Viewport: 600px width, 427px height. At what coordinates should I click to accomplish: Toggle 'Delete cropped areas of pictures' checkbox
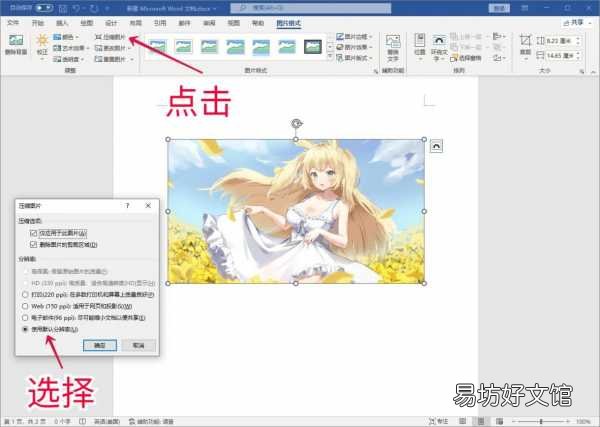tap(33, 244)
